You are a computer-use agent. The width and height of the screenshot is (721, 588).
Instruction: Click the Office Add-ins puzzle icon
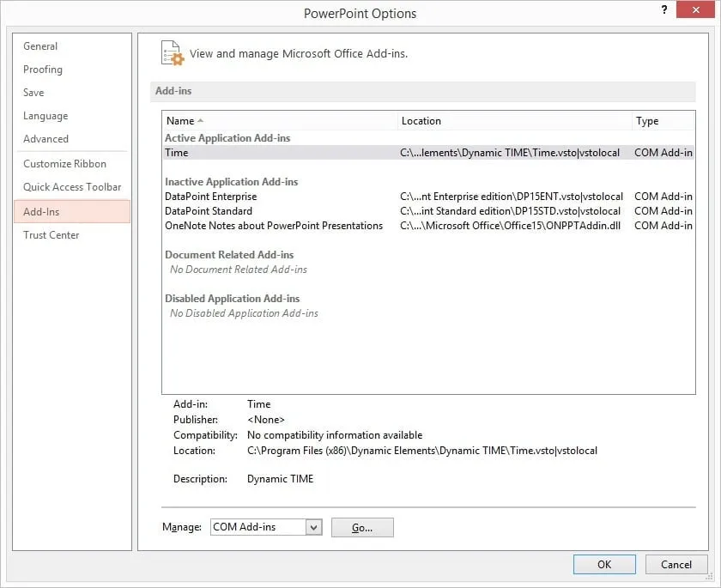170,53
